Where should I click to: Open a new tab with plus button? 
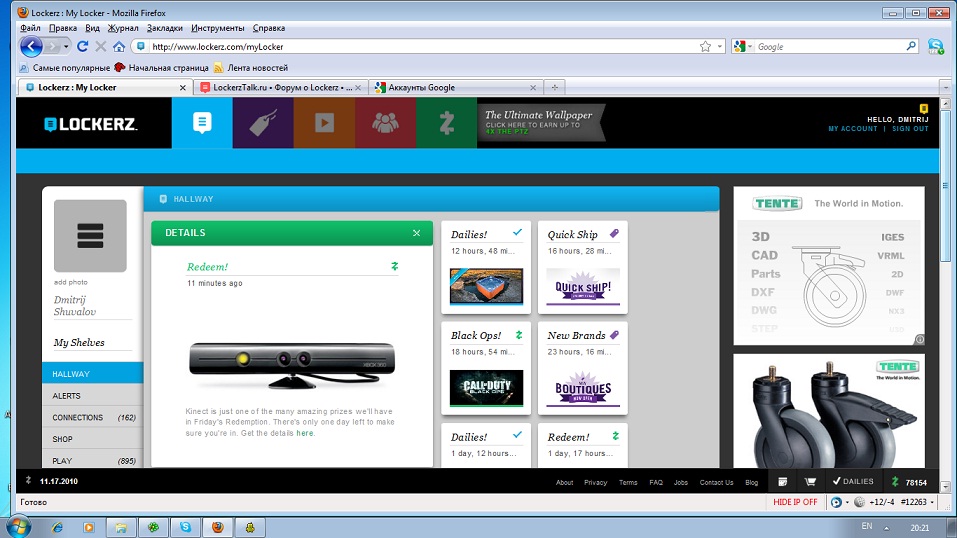pyautogui.click(x=554, y=87)
